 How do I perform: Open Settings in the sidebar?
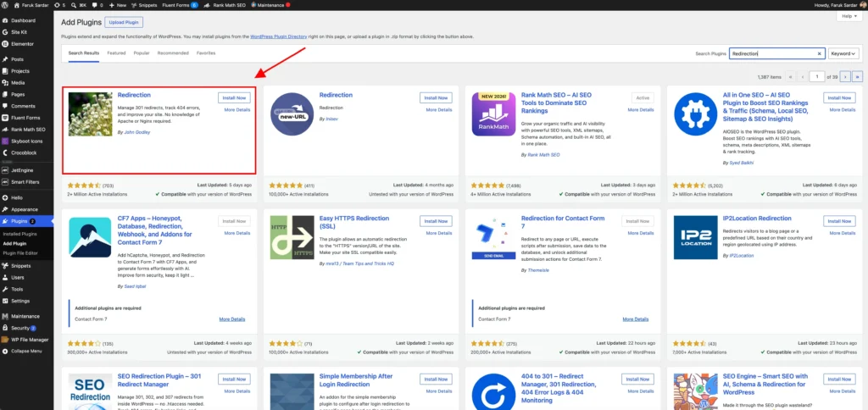point(20,301)
